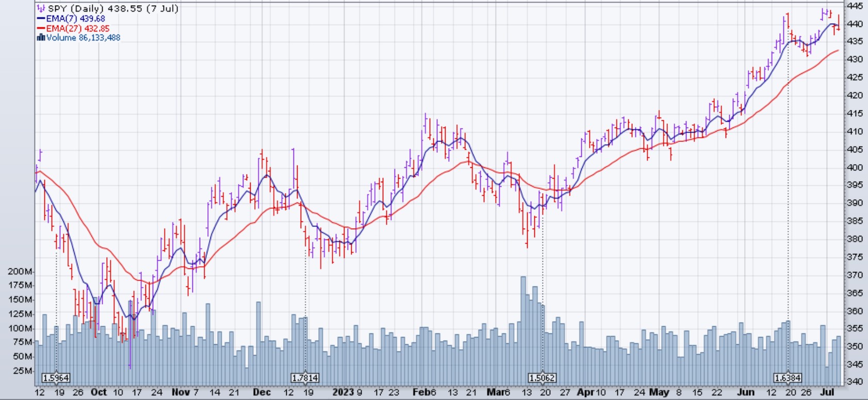The image size is (868, 400).
Task: Click the red EMA(27) line swatch
Action: (41, 28)
